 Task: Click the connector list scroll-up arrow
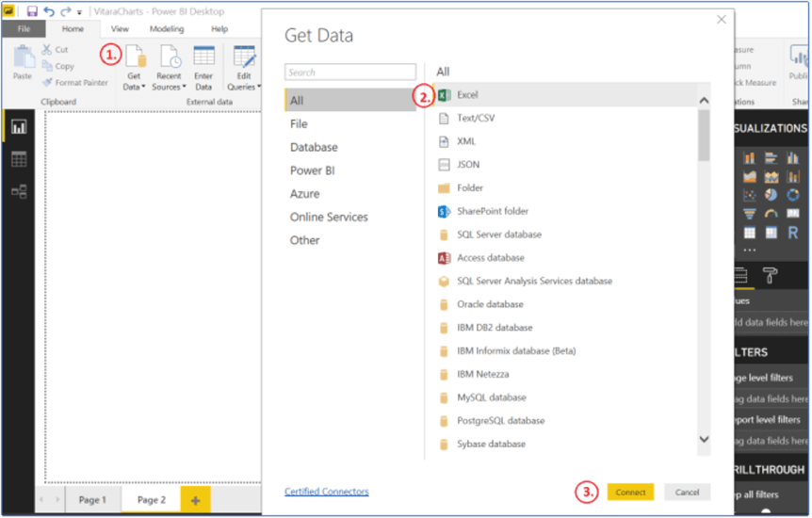(x=704, y=100)
